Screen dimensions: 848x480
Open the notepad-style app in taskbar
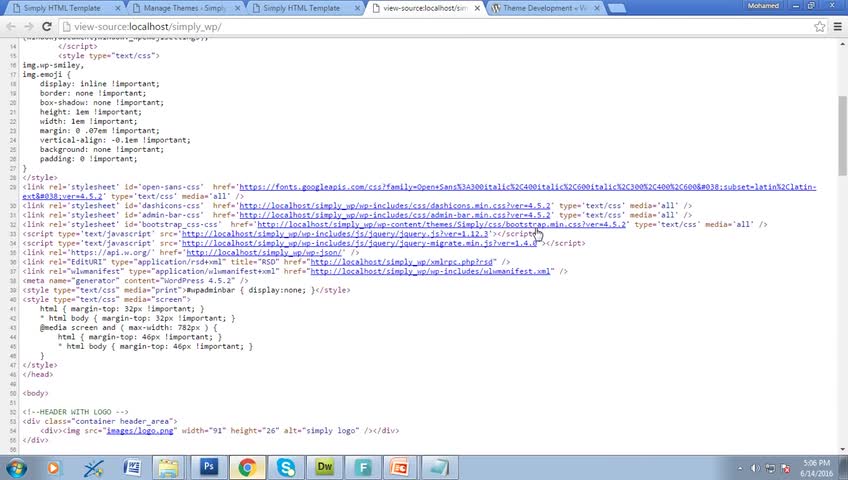(439, 468)
